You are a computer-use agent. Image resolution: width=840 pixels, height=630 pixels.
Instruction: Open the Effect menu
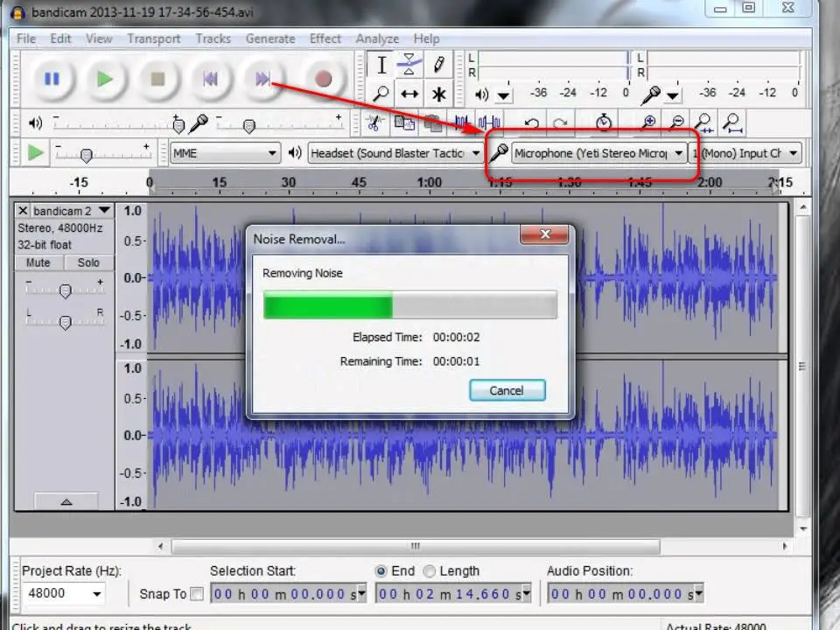pos(325,38)
